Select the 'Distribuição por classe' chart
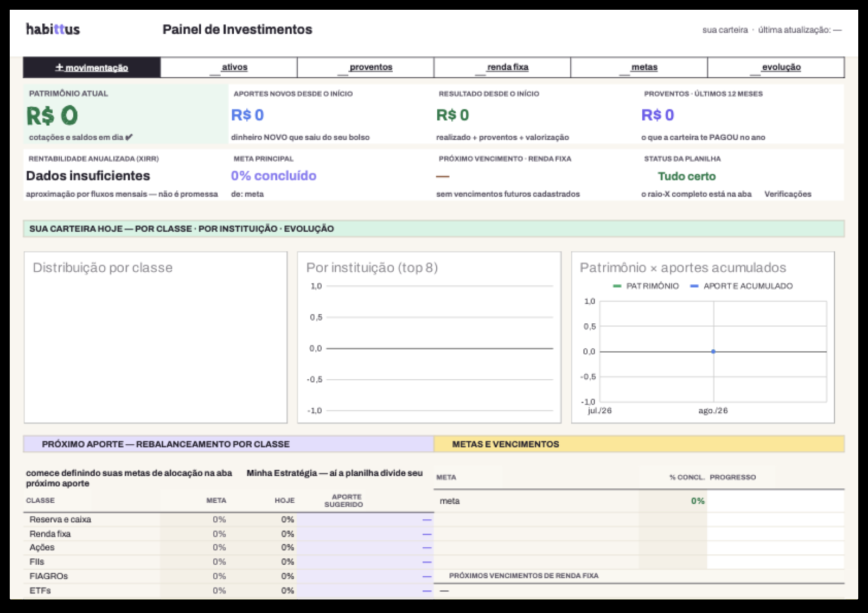Image resolution: width=868 pixels, height=613 pixels. (156, 337)
